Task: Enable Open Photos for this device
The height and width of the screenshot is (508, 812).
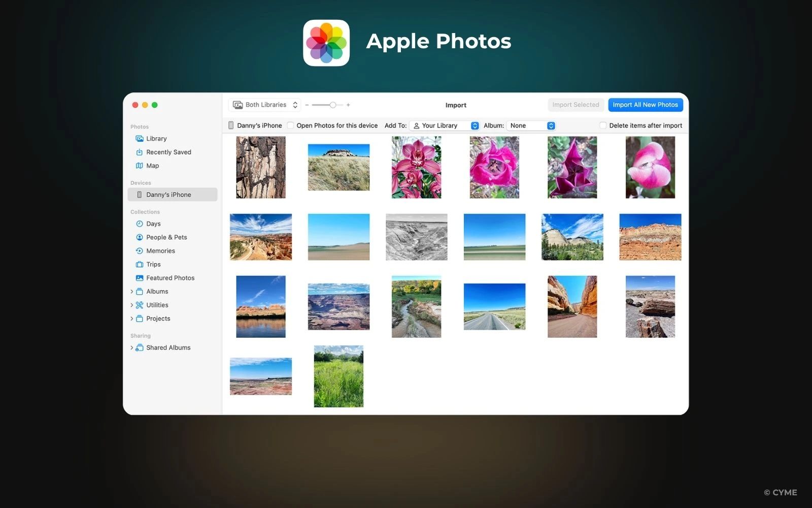Action: tap(290, 125)
